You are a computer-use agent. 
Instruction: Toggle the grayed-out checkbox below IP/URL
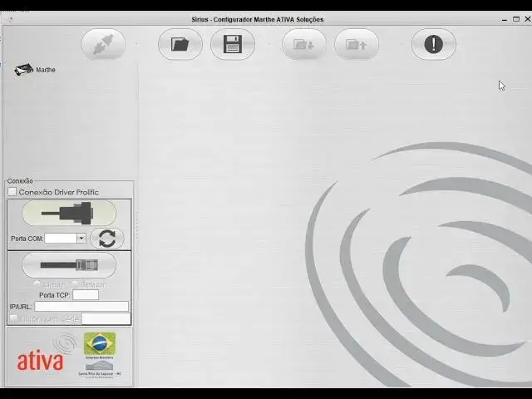pos(13,318)
